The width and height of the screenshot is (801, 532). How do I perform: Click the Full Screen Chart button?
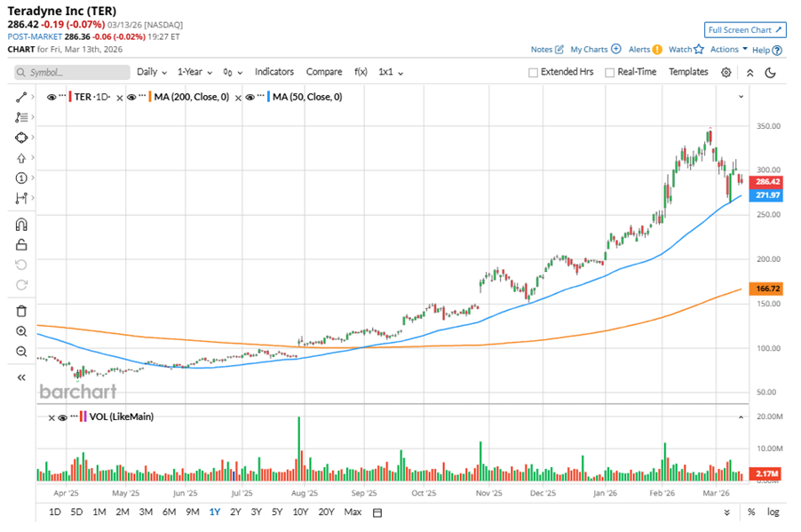pos(745,29)
